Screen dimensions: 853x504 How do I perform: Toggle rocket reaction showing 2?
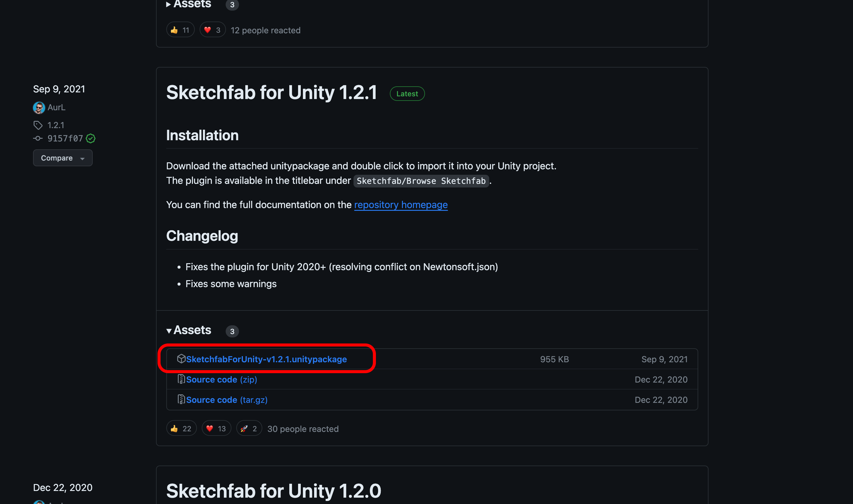[249, 429]
